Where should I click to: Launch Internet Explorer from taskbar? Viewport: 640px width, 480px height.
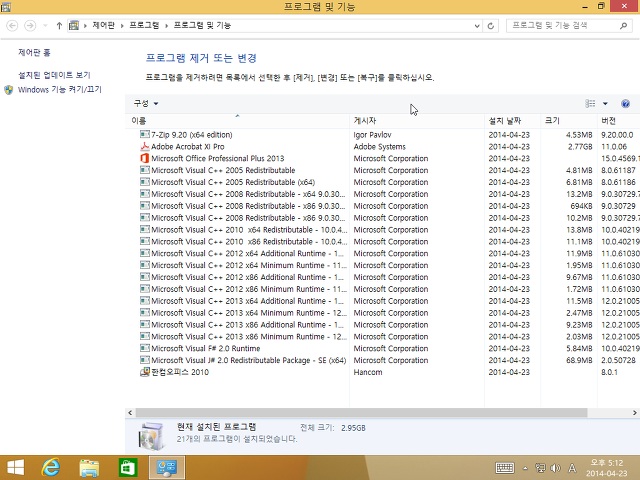[51, 467]
